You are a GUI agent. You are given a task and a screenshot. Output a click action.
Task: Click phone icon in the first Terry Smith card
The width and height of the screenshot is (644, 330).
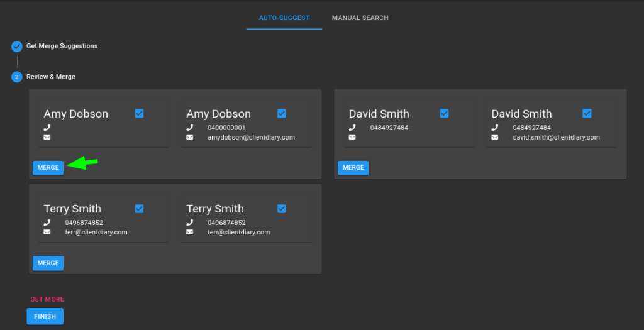point(47,223)
